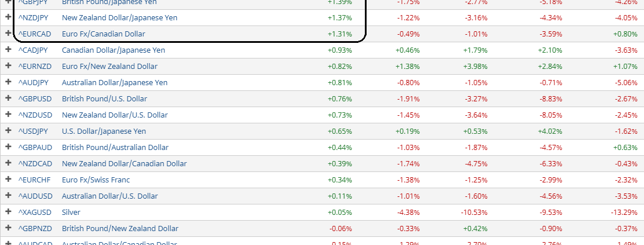Image resolution: width=644 pixels, height=245 pixels.
Task: Open the ^GBPNZD symbol link
Action: (x=35, y=229)
